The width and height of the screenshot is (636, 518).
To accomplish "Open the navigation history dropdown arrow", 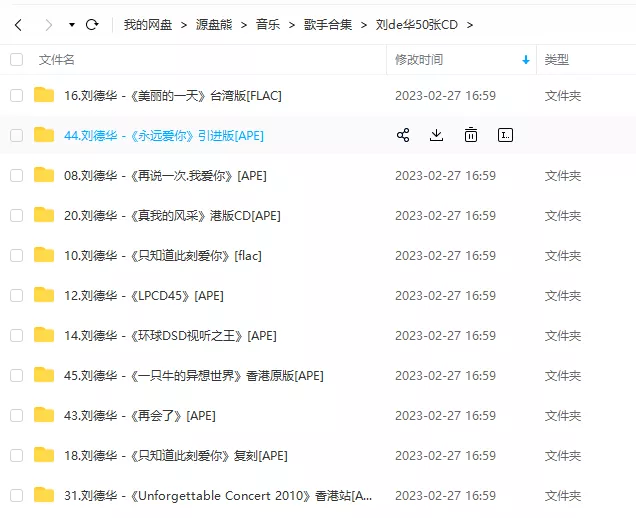I will tap(71, 24).
